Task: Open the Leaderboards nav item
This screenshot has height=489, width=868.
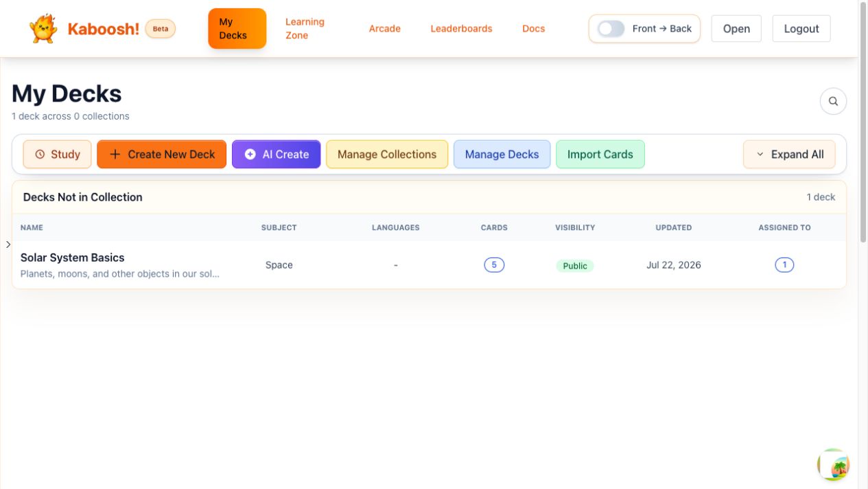Action: click(461, 29)
